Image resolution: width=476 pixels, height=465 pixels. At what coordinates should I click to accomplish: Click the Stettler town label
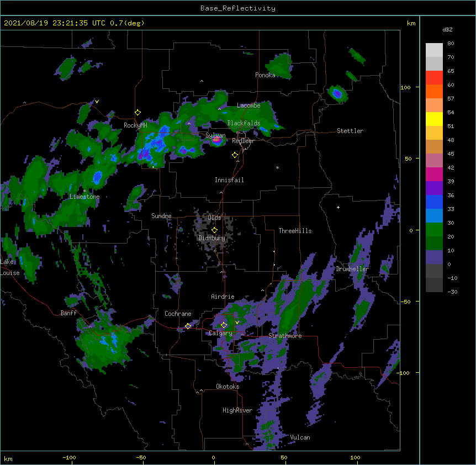350,131
